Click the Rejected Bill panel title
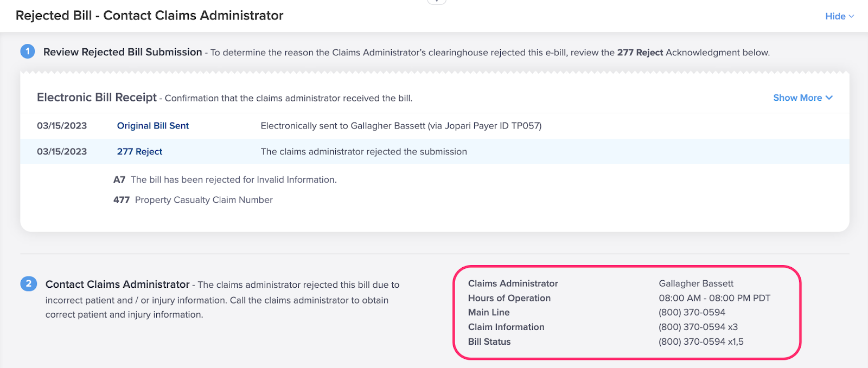 [149, 15]
